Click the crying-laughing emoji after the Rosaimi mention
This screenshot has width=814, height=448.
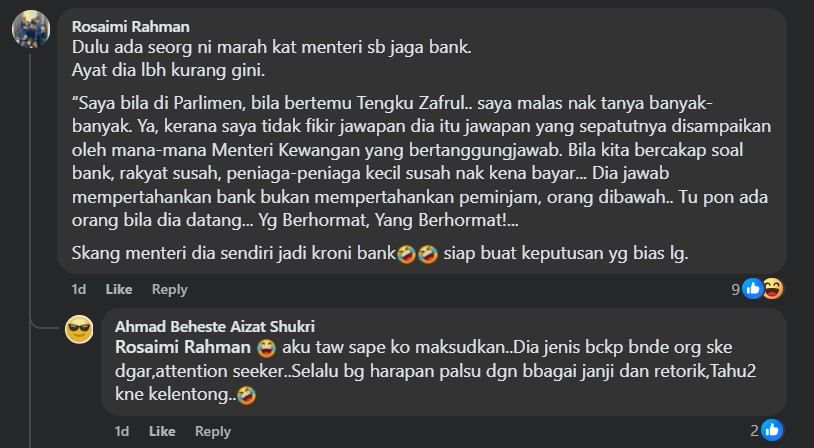[x=266, y=348]
